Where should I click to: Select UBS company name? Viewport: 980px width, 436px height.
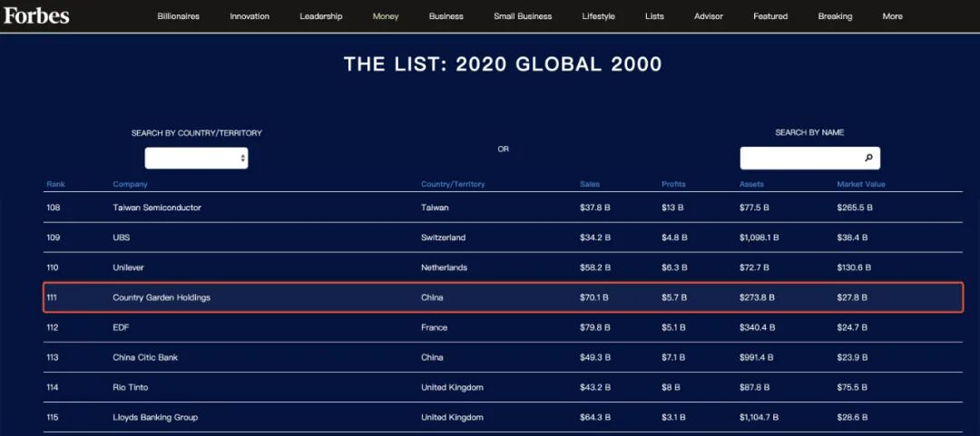coord(122,237)
